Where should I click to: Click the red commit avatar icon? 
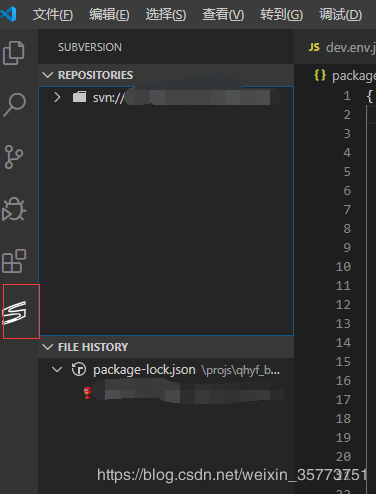click(87, 393)
